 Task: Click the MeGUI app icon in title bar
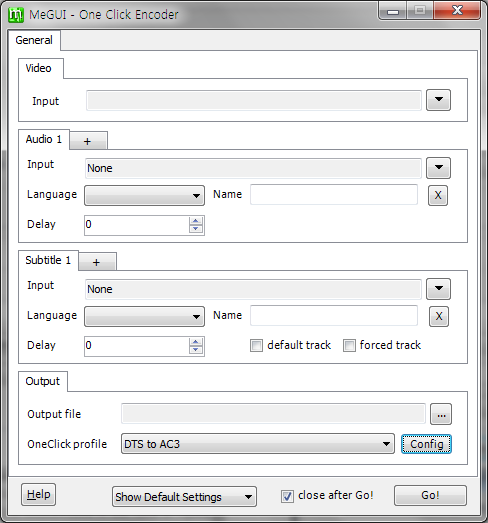point(16,15)
